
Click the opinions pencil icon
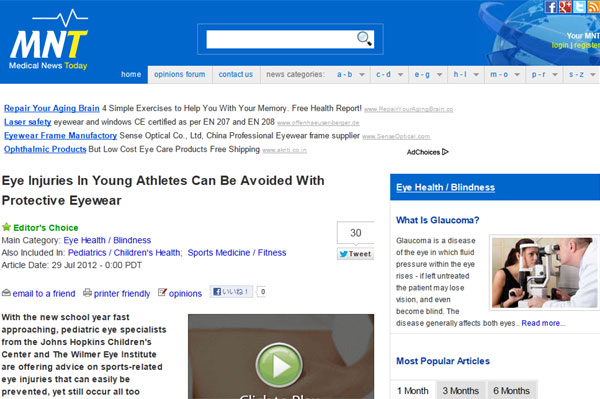pyautogui.click(x=162, y=292)
